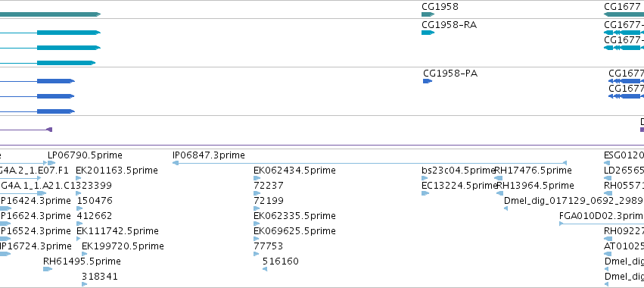Select the EC13224.5prime EST arrow
The width and height of the screenshot is (644, 288).
pos(425,193)
